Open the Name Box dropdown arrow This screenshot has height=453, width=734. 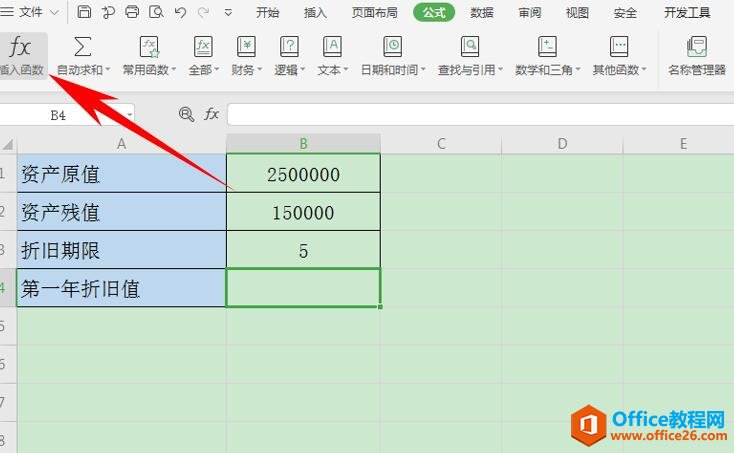tap(130, 115)
